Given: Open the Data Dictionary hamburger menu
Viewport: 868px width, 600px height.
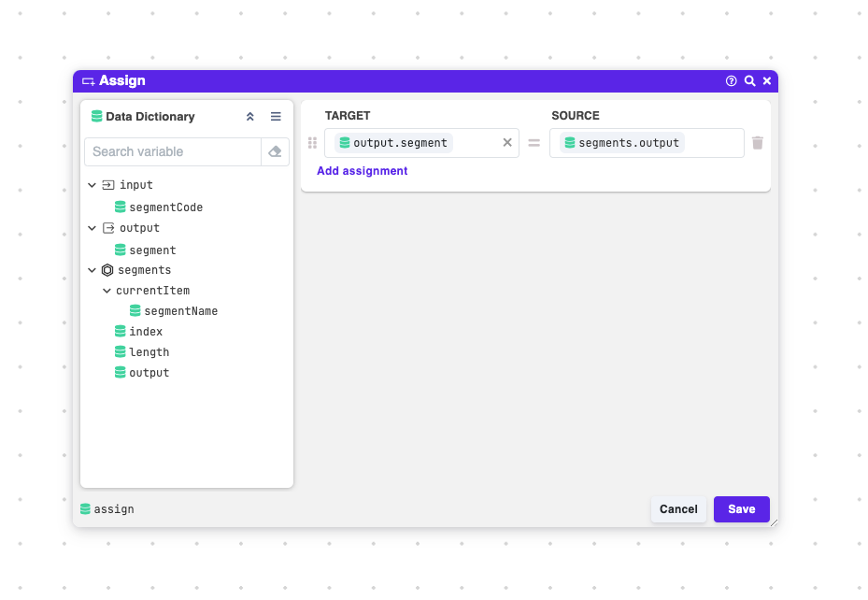Looking at the screenshot, I should click(276, 117).
